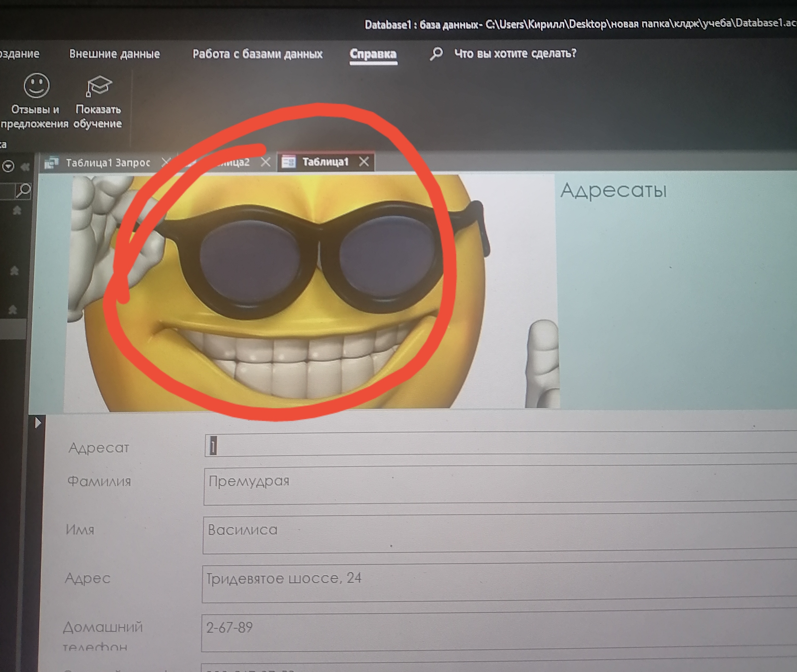Click the search magnifier beside Что вы хотите сделать
Screen dimensions: 797x672
(x=436, y=54)
